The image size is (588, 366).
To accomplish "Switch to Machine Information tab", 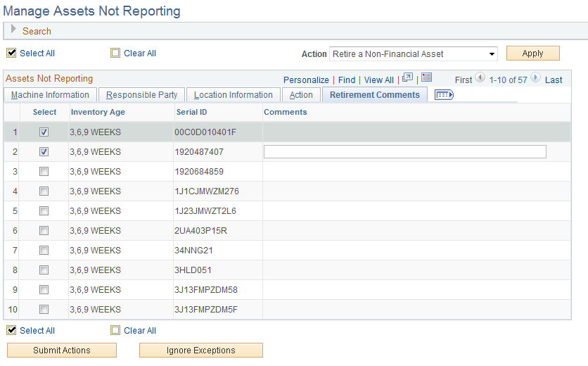I will (x=50, y=95).
